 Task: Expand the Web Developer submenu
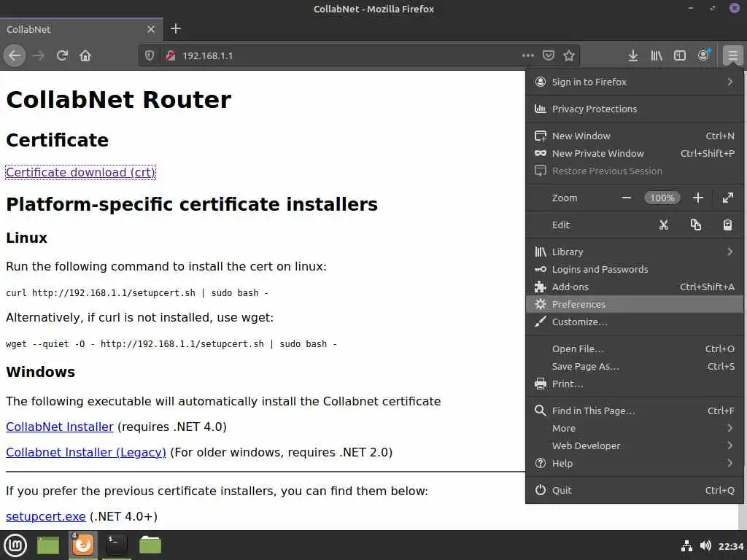point(635,446)
